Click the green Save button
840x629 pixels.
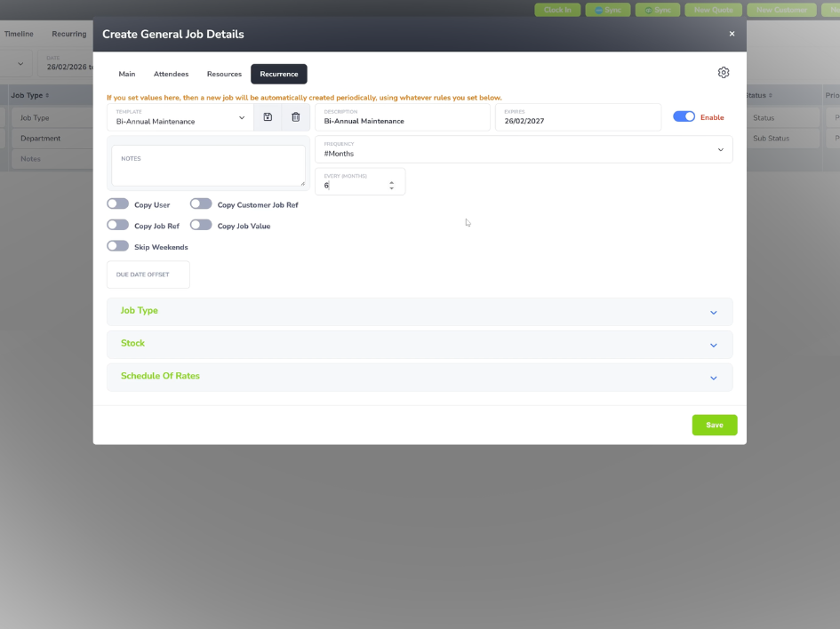click(714, 425)
